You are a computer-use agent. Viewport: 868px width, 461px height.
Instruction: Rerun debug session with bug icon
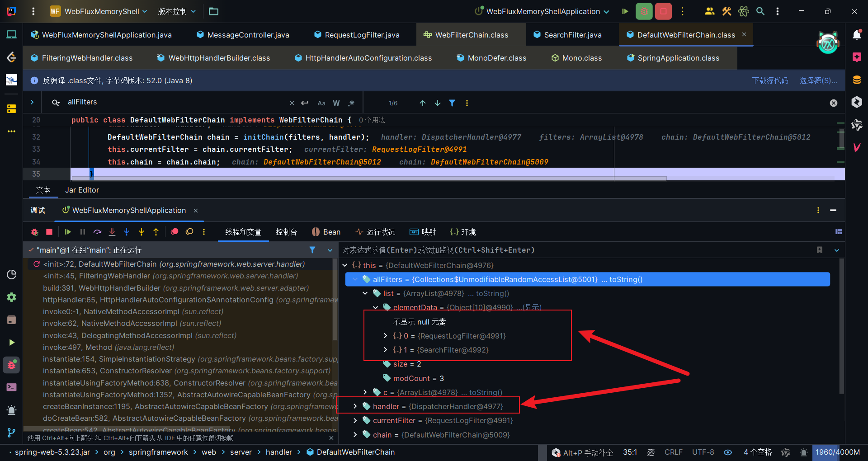(x=34, y=232)
